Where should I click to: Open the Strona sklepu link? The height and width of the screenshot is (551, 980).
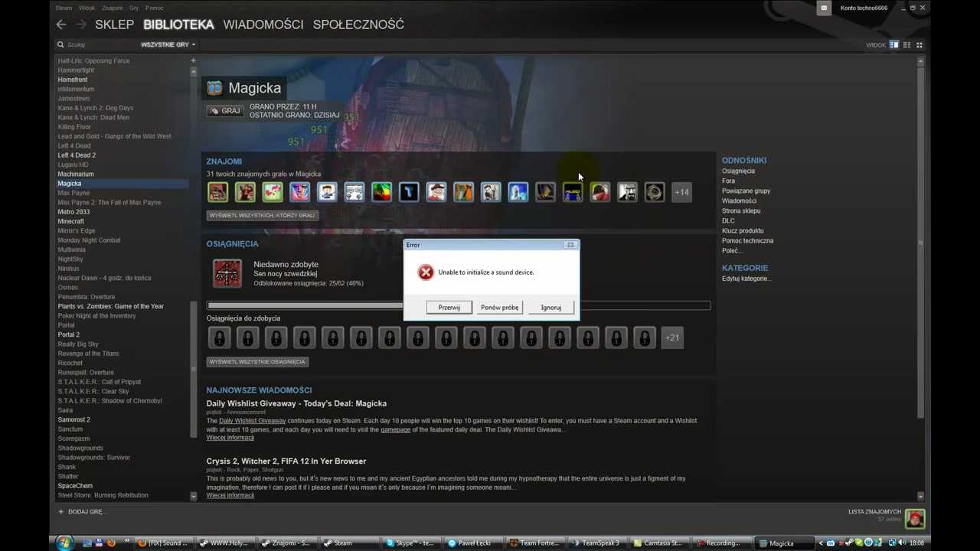point(741,211)
